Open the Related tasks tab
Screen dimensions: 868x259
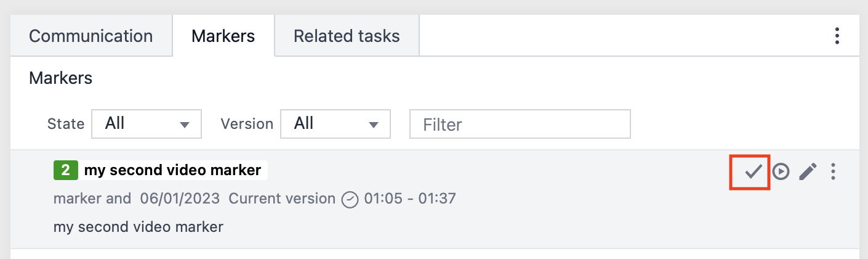tap(347, 36)
